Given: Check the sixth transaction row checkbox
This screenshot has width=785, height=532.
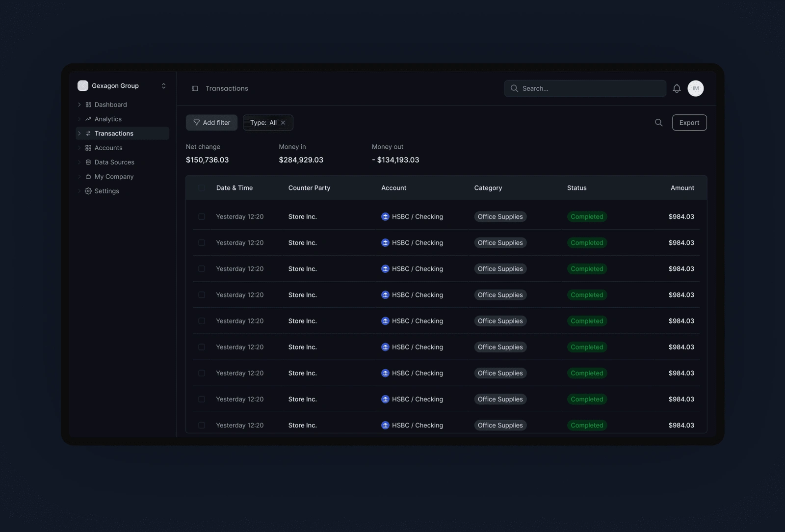Looking at the screenshot, I should click(202, 347).
